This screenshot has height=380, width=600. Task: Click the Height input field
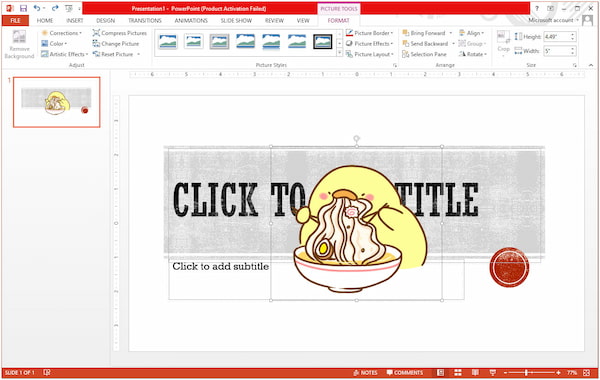(557, 37)
